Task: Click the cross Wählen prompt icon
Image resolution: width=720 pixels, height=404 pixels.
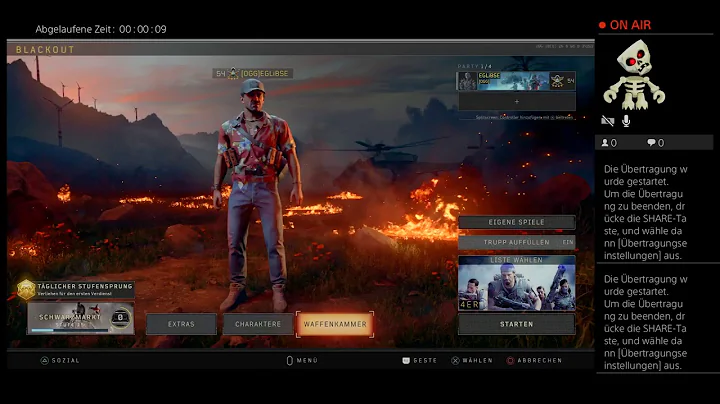Action: 455,360
